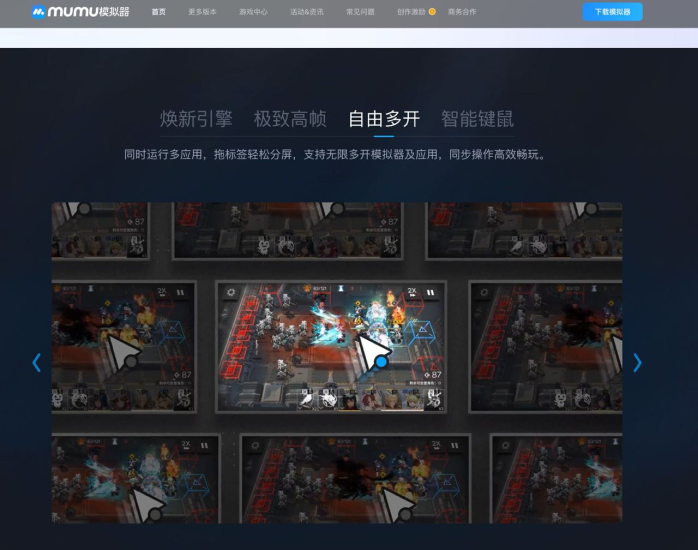Toggle 2X speed in center game window

coord(412,292)
